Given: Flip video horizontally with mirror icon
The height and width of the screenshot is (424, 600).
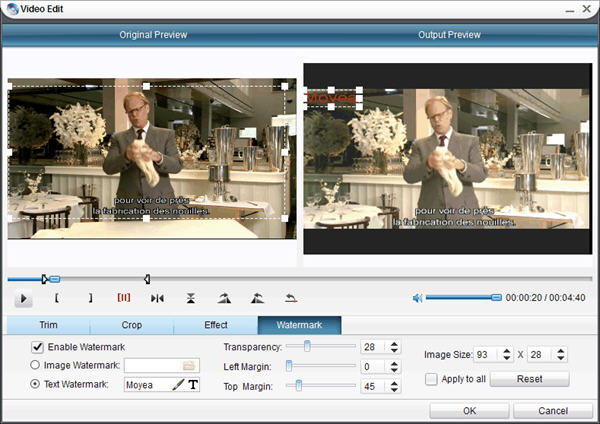Looking at the screenshot, I should coord(157,298).
